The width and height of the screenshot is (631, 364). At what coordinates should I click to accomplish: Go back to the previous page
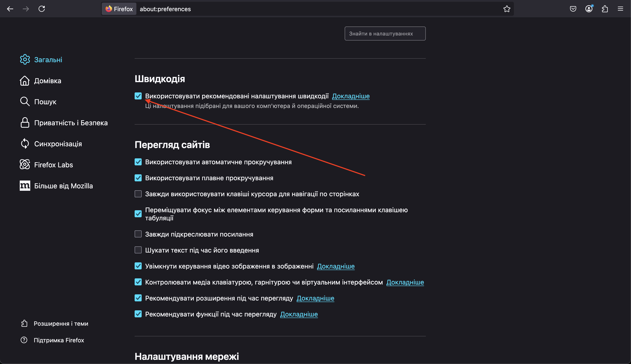pos(10,9)
